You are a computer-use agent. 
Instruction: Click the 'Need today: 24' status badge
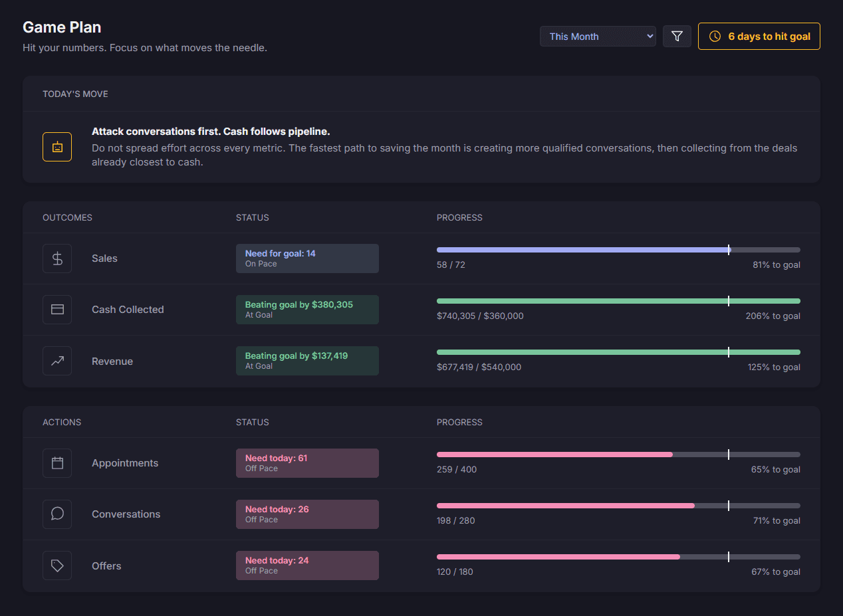(x=307, y=565)
